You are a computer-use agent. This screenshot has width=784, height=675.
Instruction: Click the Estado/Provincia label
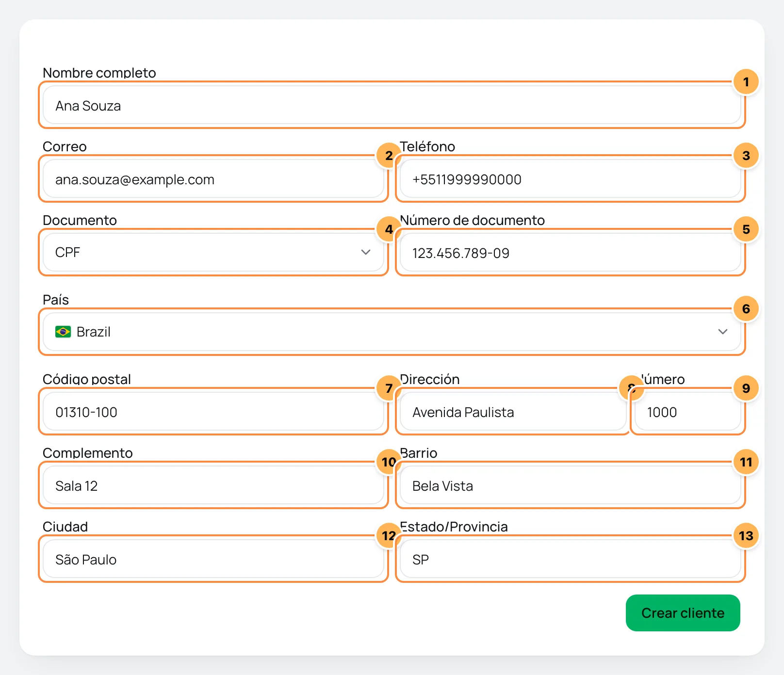click(454, 527)
